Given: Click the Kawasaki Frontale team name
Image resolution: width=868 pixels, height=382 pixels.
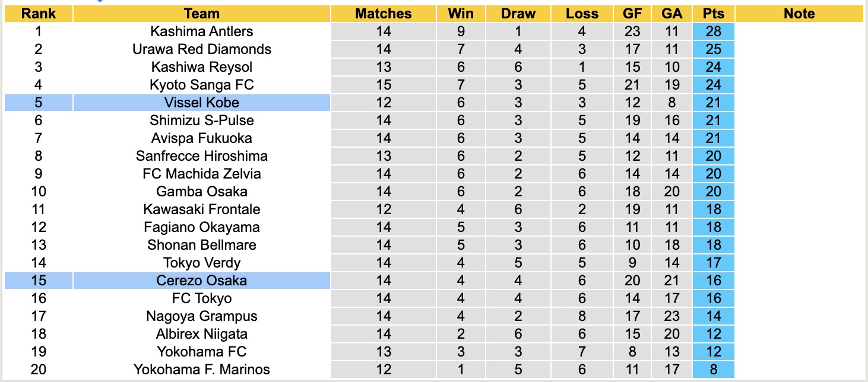Looking at the screenshot, I should (202, 209).
